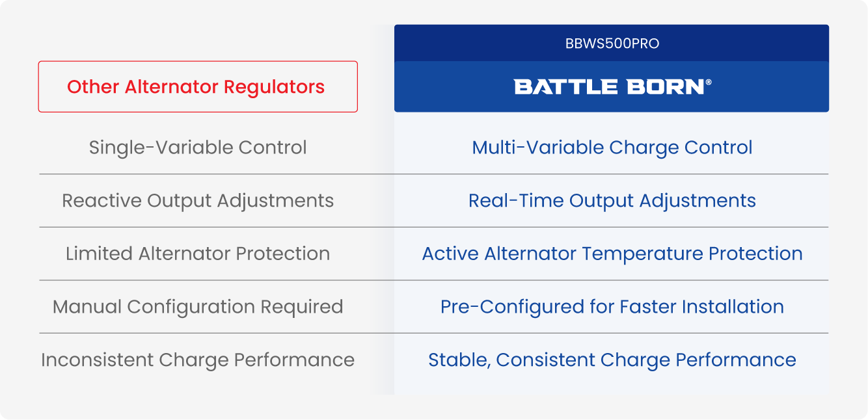This screenshot has height=420, width=868.
Task: Select Manual Configuration Required text
Action: click(x=198, y=307)
